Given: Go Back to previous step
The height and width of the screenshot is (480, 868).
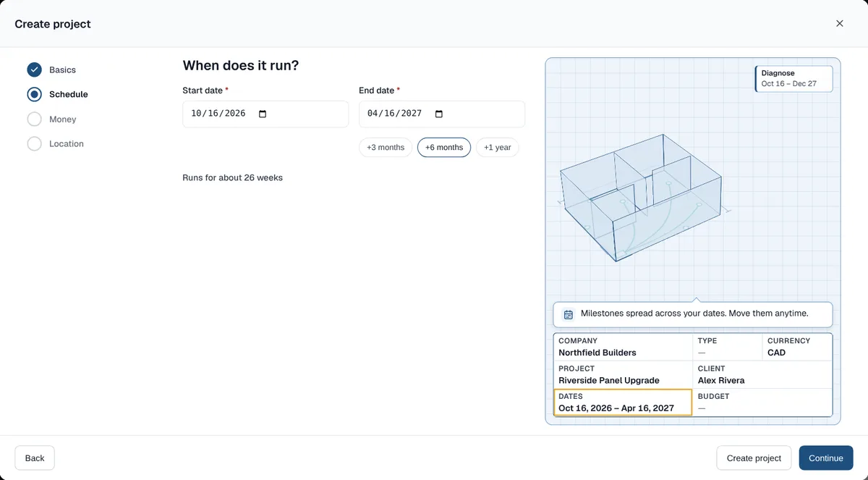Looking at the screenshot, I should [35, 458].
